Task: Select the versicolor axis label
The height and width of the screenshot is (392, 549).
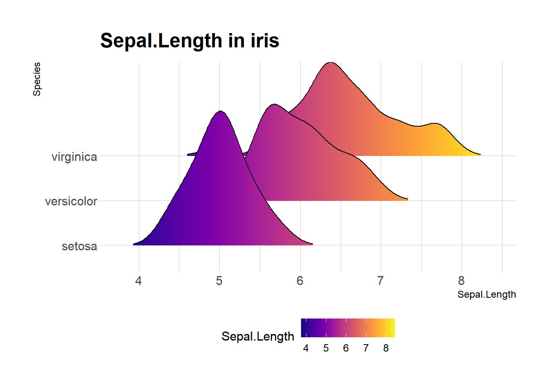Action: (x=71, y=201)
